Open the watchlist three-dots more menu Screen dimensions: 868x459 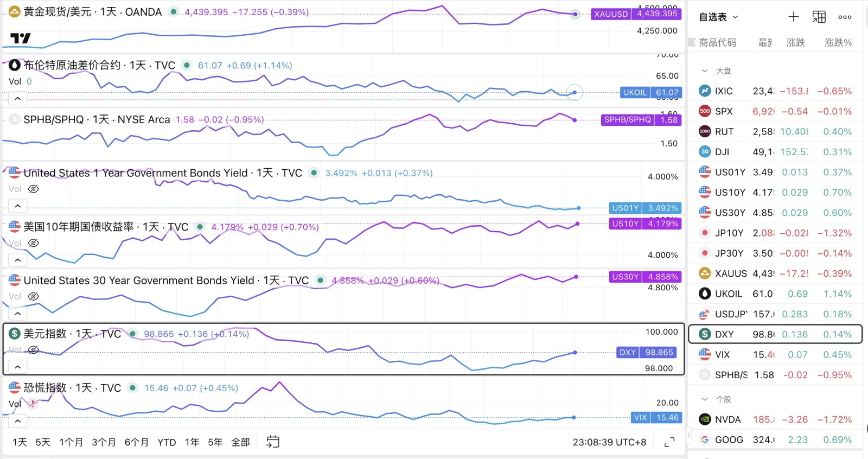(x=845, y=17)
